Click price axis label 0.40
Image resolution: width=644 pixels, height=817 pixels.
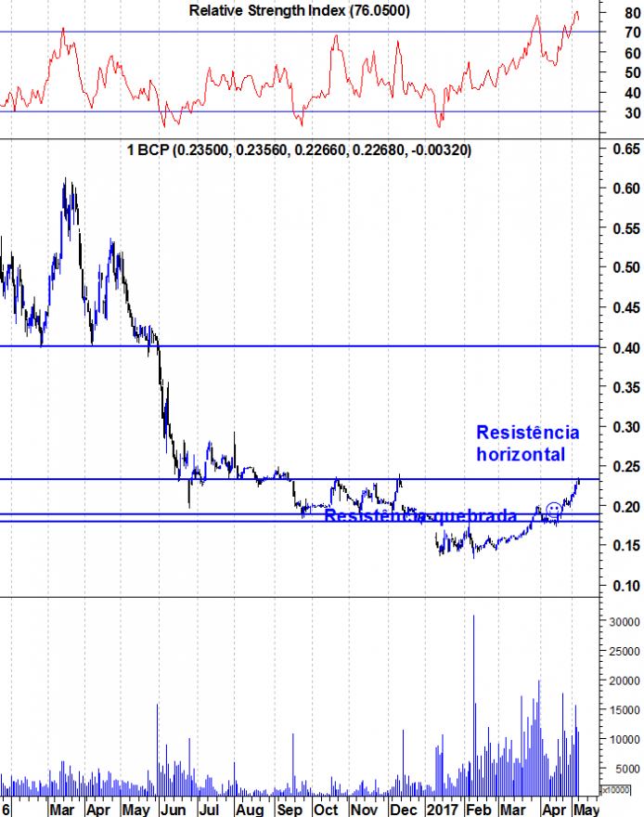[626, 347]
